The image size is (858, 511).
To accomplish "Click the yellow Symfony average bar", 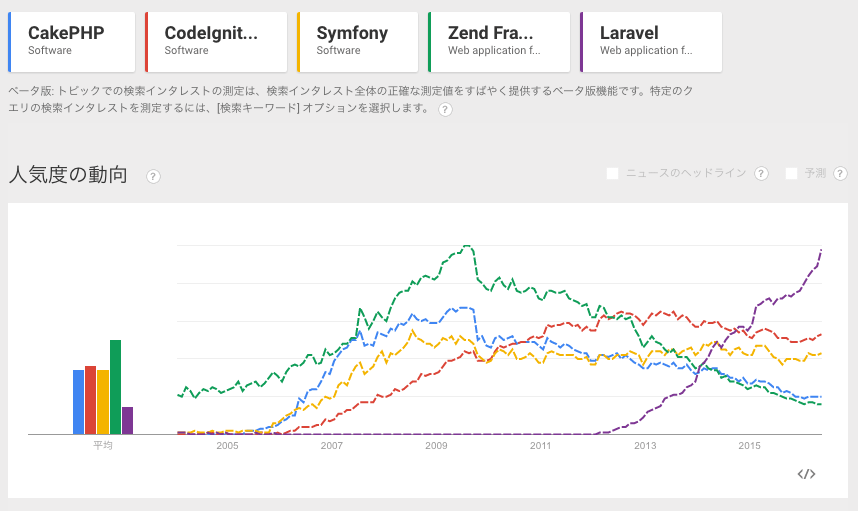I will pyautogui.click(x=103, y=402).
